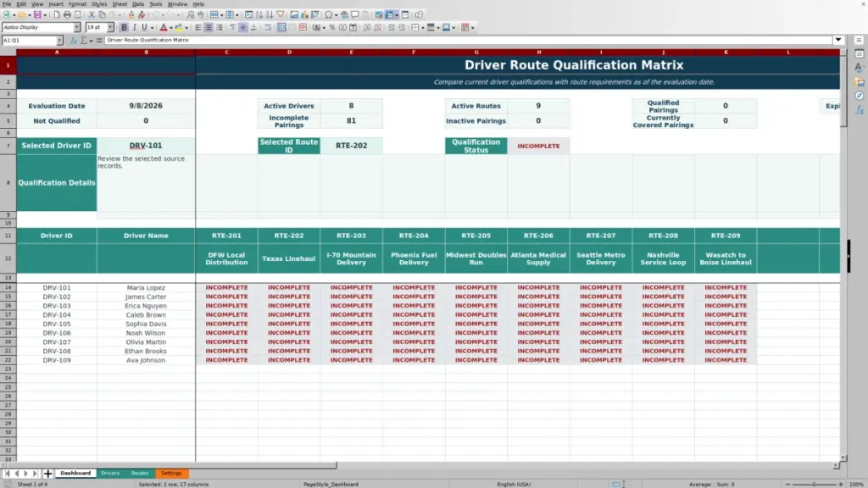Click the zoom slider in status bar
Image resolution: width=868 pixels, height=488 pixels.
814,484
